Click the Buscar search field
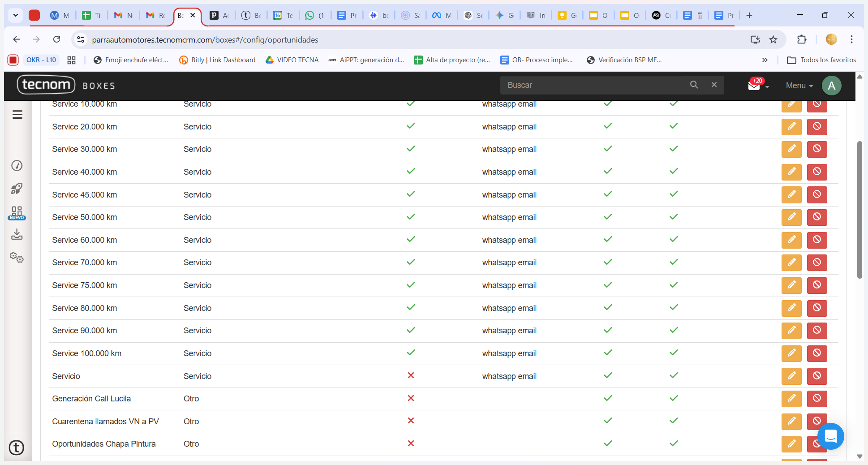 click(x=596, y=85)
